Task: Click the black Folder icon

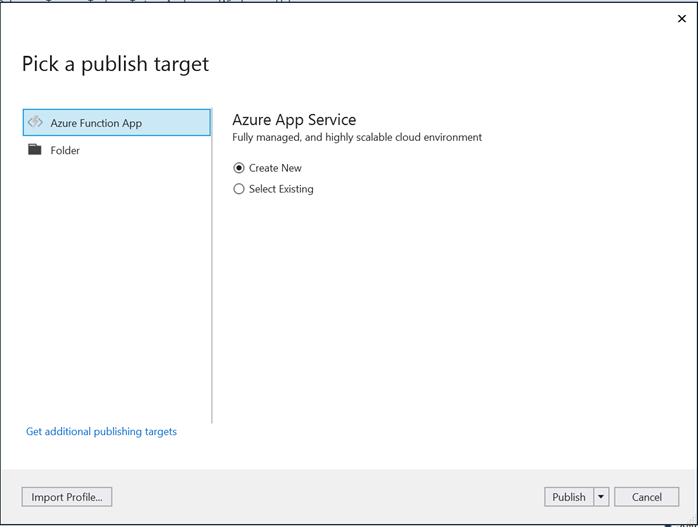Action: click(36, 150)
